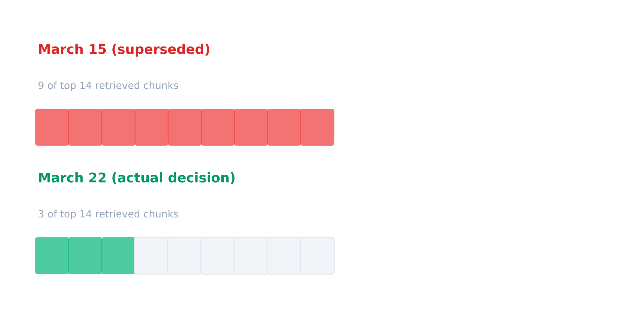Click the fifth red chunk block
This screenshot has width=644, height=311.
[185, 127]
